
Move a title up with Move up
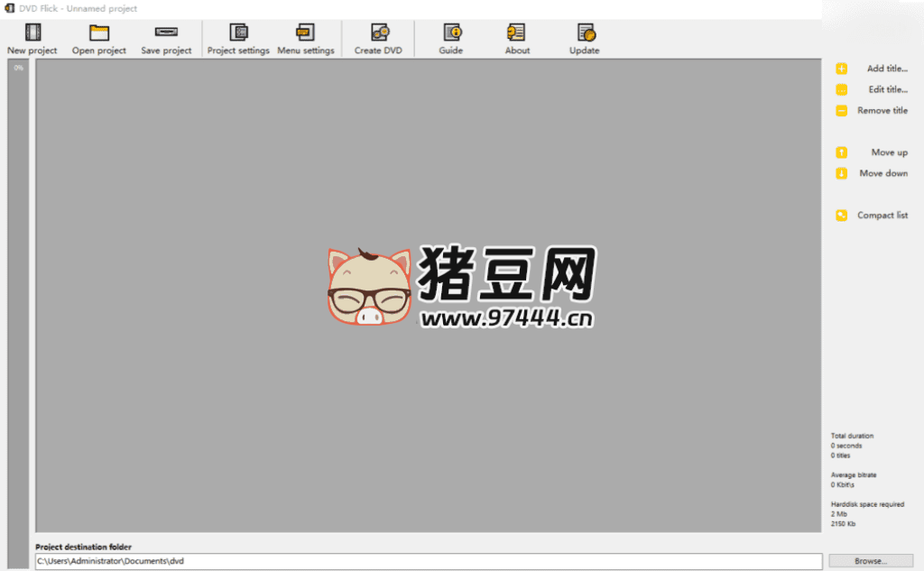point(842,152)
